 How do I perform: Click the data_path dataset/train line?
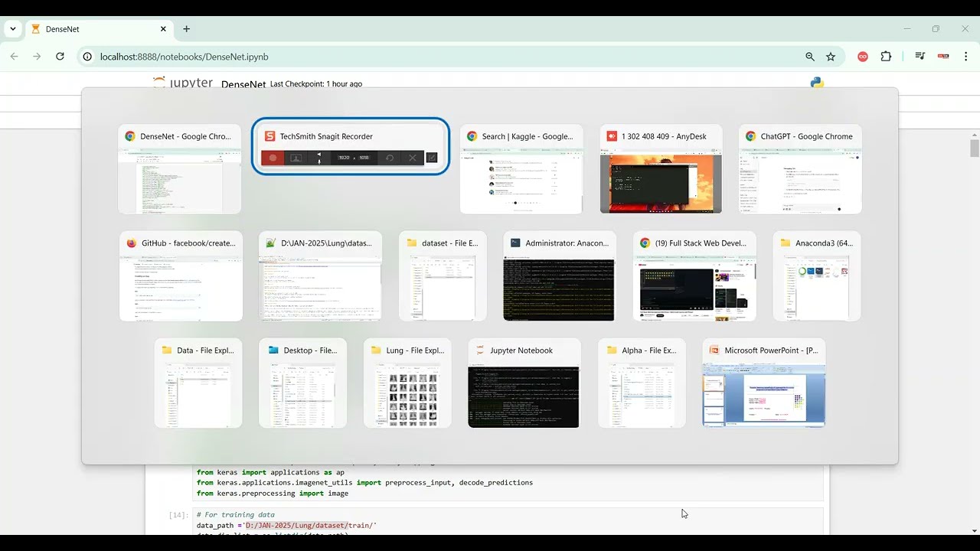[x=286, y=526]
